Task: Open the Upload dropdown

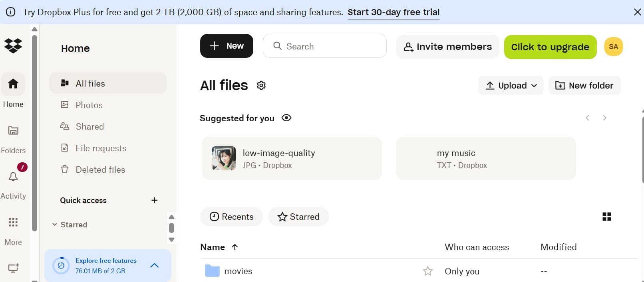Action: (x=511, y=85)
